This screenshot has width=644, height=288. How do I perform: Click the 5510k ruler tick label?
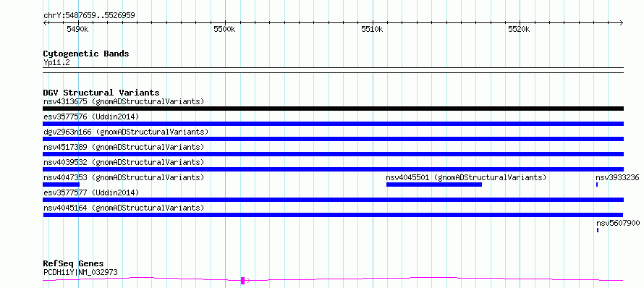[x=372, y=29]
